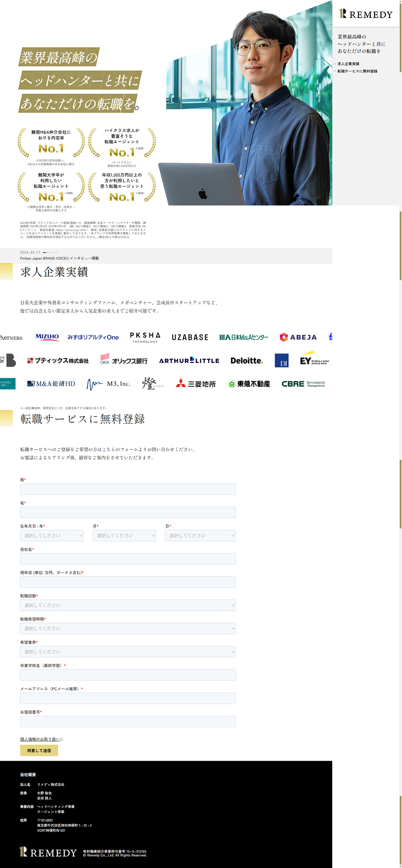Click the REMEDY logo in the sidebar
This screenshot has width=402, height=868.
(x=366, y=14)
